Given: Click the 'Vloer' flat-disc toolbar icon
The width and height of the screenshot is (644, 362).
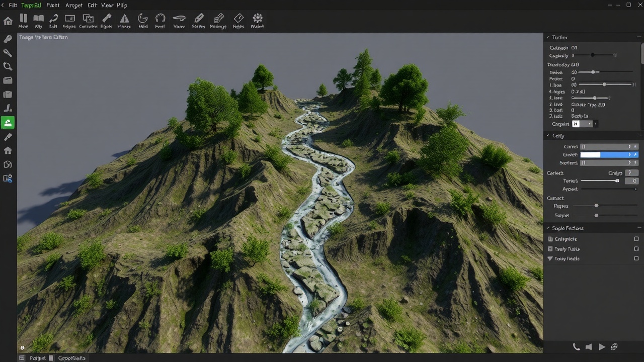Looking at the screenshot, I should pos(179,21).
